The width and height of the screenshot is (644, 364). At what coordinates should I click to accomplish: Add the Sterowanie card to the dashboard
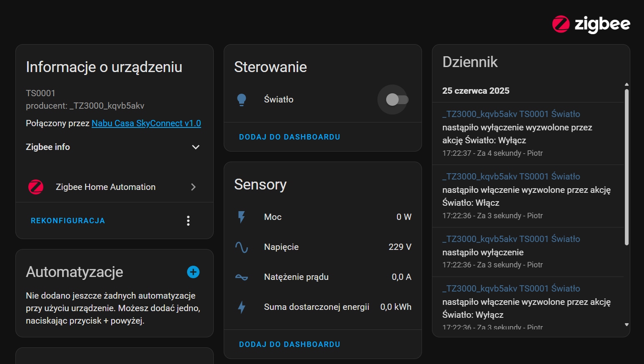click(290, 137)
